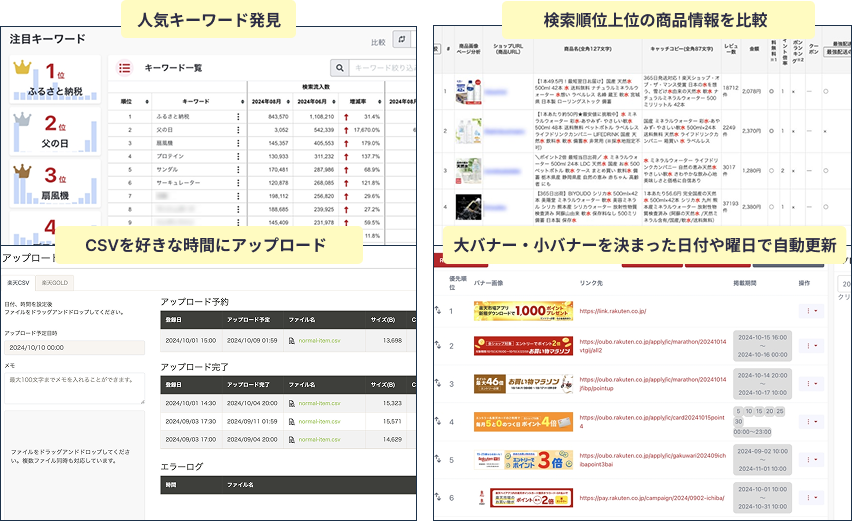Click the キャッチコピー(全角87文字) column header
Viewport: 853px width, 521px height.
pos(682,49)
